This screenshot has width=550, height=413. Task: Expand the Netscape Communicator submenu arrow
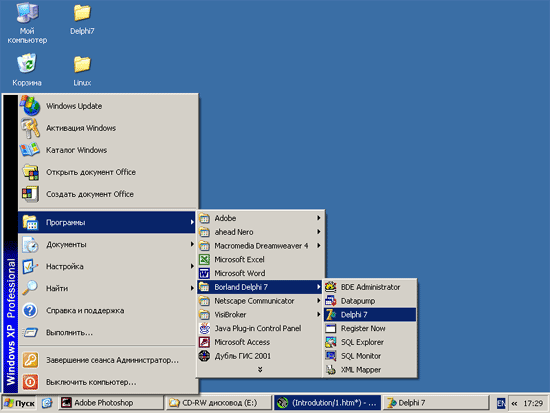click(318, 301)
